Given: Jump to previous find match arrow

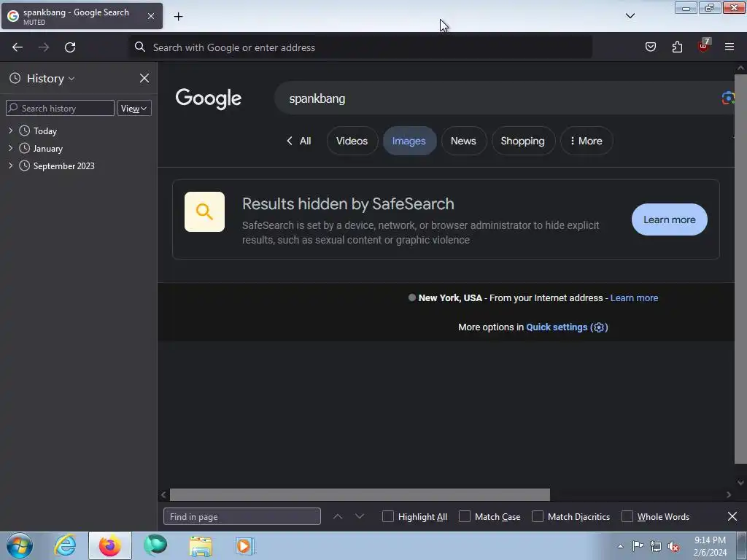Looking at the screenshot, I should pos(337,517).
